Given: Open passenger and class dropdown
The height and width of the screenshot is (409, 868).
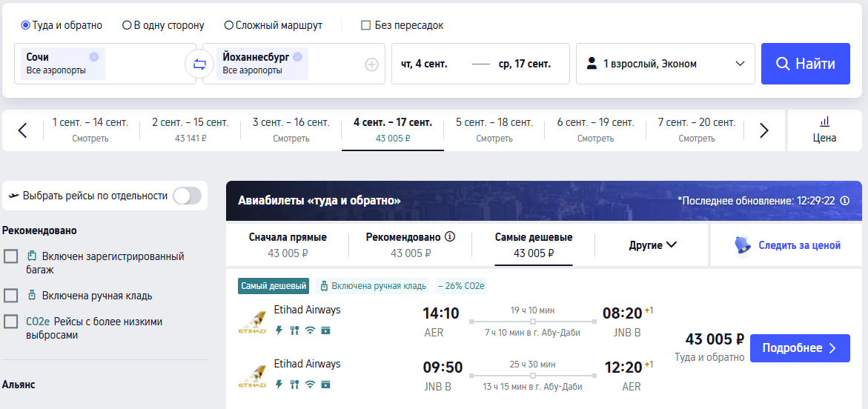Looking at the screenshot, I should pyautogui.click(x=665, y=64).
